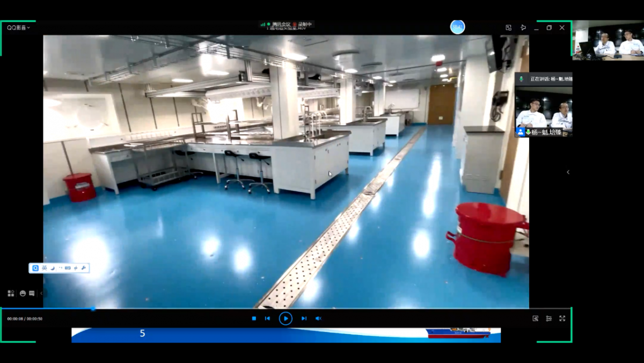
Task: Switch to mini mode from title bar
Action: point(508,27)
